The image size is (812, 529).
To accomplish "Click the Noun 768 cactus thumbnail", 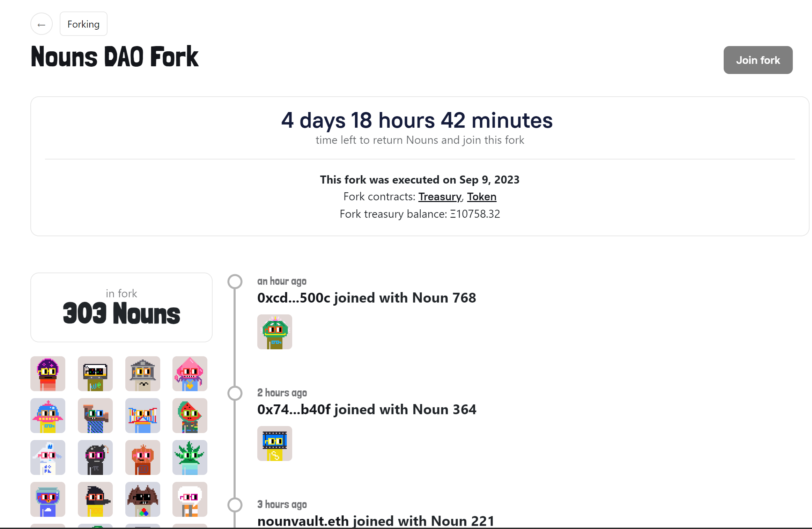I will tap(274, 332).
